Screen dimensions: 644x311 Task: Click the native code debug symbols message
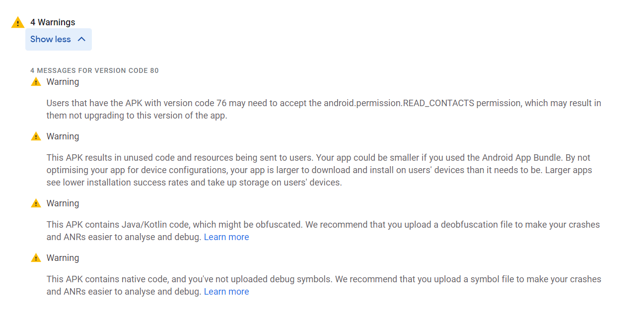tap(324, 285)
